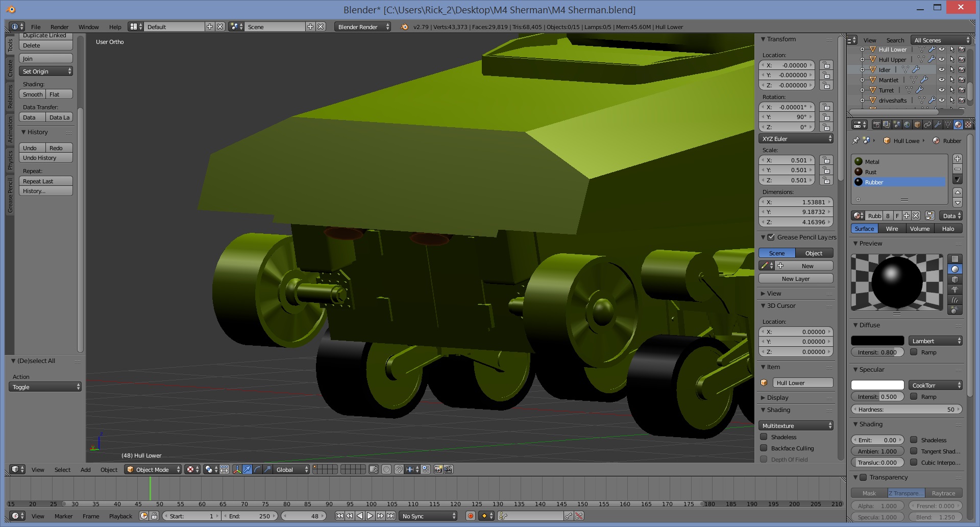Toggle renderability camera for driveshafts
Screen dimensions: 980x527
pos(962,100)
